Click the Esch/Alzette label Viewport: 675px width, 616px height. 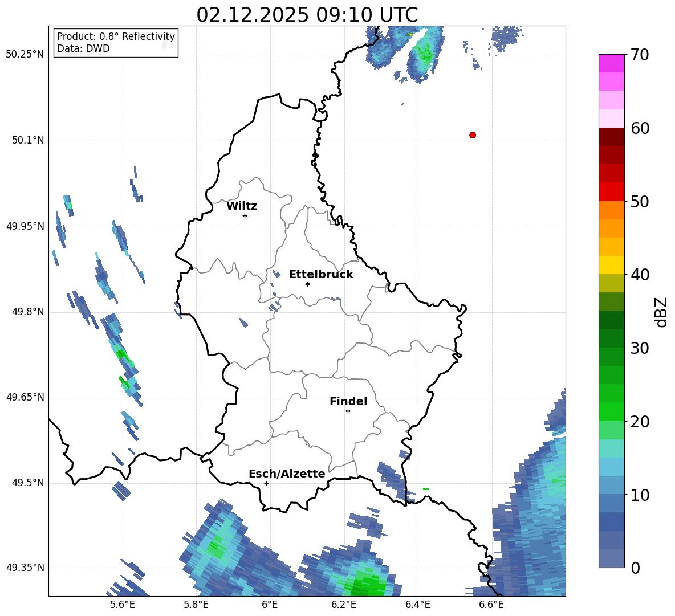click(x=287, y=474)
